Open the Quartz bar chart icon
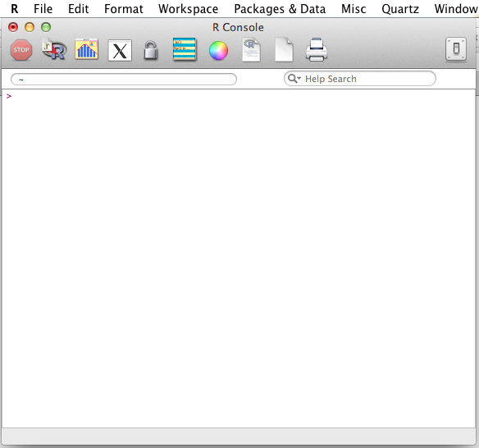The height and width of the screenshot is (448, 479). (86, 49)
